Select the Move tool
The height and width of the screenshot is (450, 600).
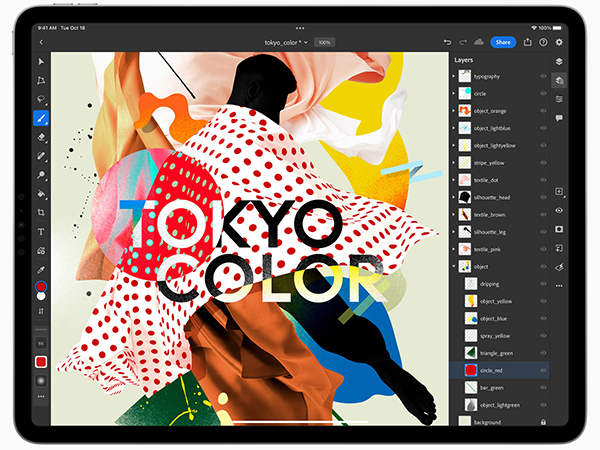pyautogui.click(x=41, y=62)
